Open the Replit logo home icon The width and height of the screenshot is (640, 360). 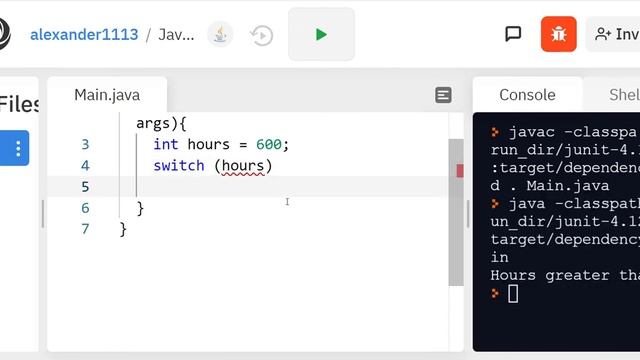[4, 34]
